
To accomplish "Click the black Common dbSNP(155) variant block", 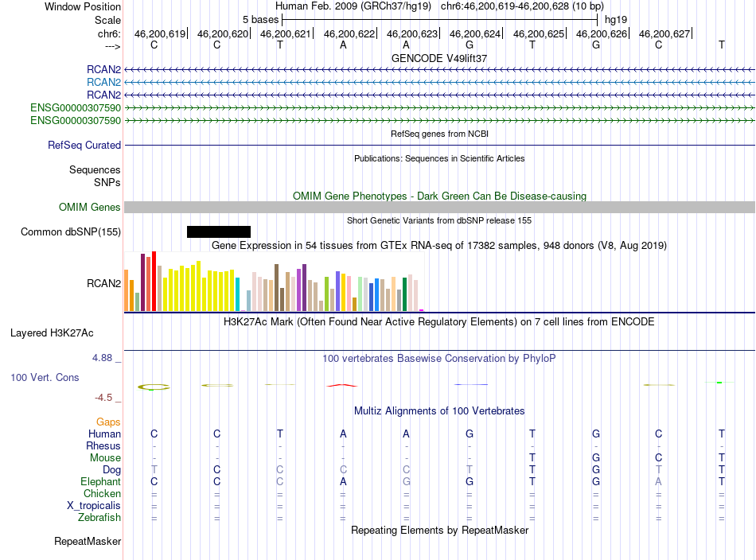I will [x=218, y=231].
